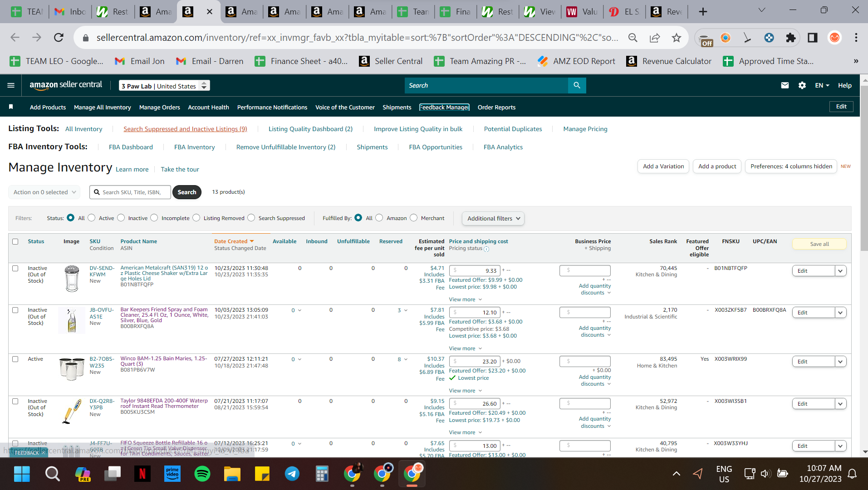Screen dimensions: 868x490
Task: Open the browser extensions puzzle icon
Action: (791, 38)
